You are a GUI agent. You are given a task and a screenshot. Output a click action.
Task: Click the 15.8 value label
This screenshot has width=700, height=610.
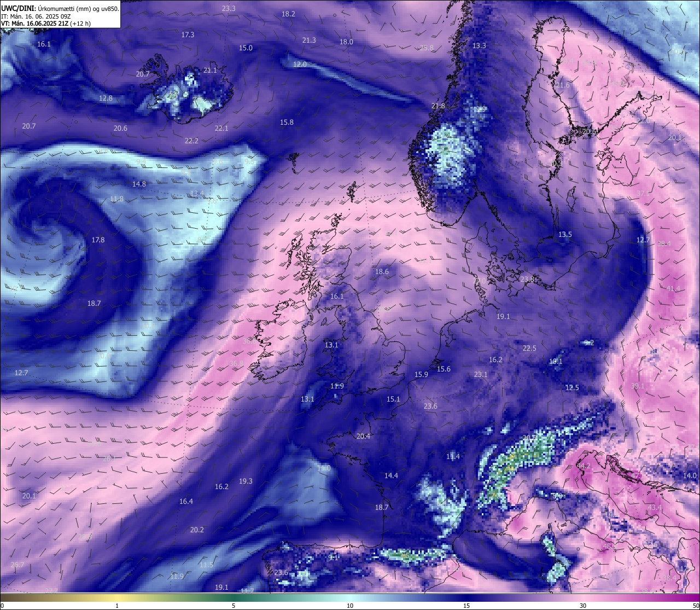coord(287,122)
